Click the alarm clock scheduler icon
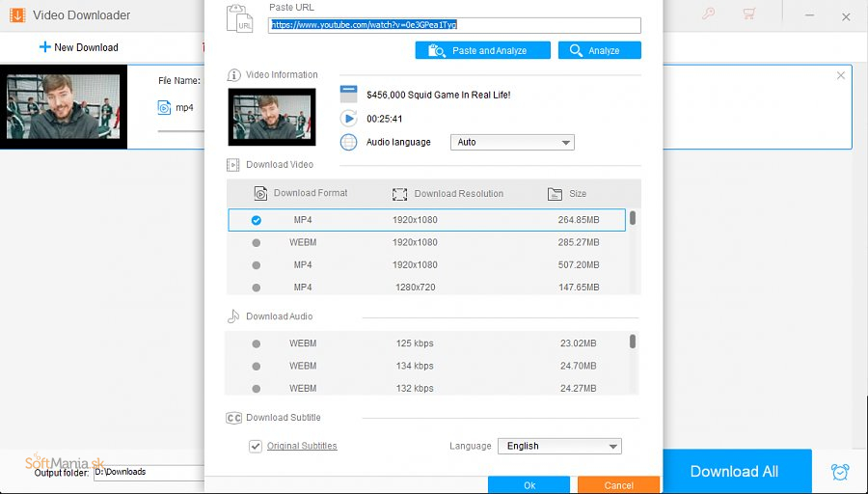Viewport: 868px width, 494px height. (840, 472)
